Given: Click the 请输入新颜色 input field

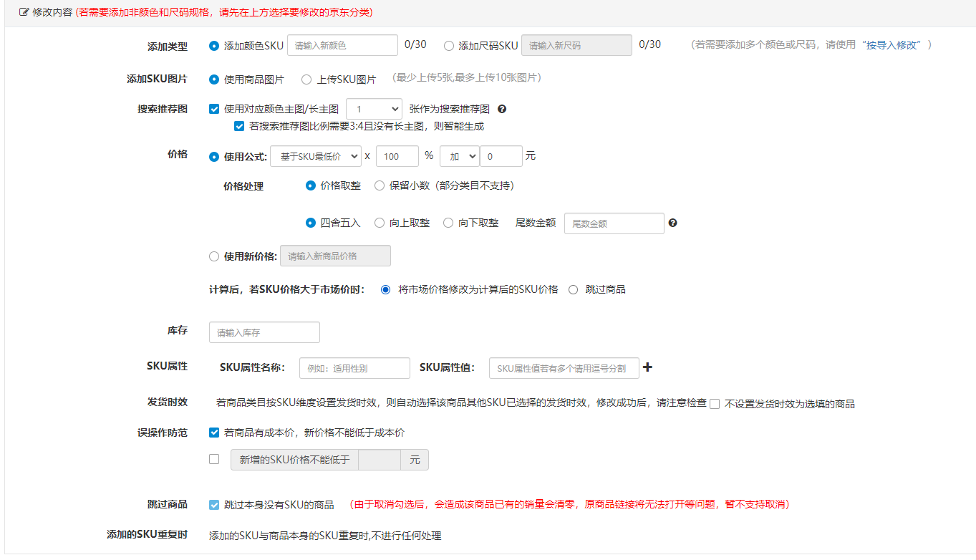Looking at the screenshot, I should click(x=342, y=45).
